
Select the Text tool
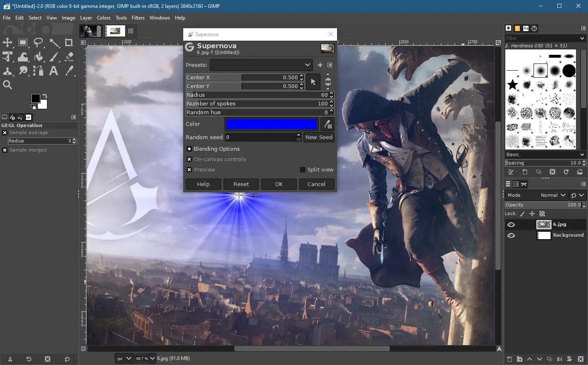pos(54,71)
